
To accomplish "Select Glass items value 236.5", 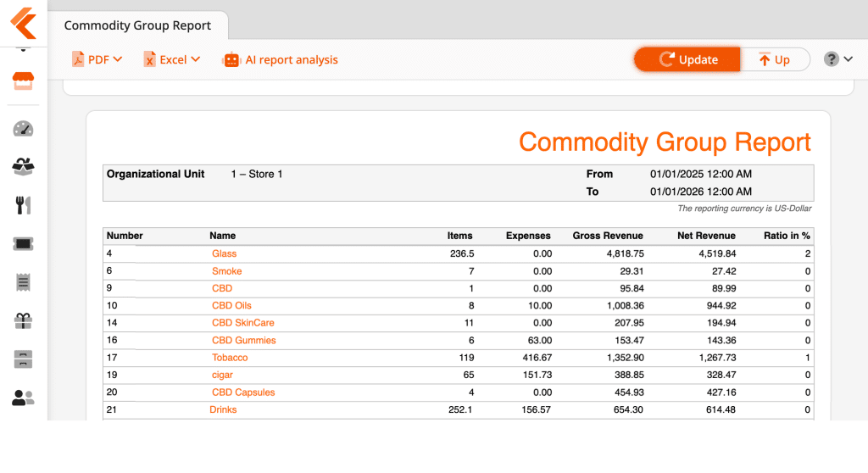I will click(462, 253).
